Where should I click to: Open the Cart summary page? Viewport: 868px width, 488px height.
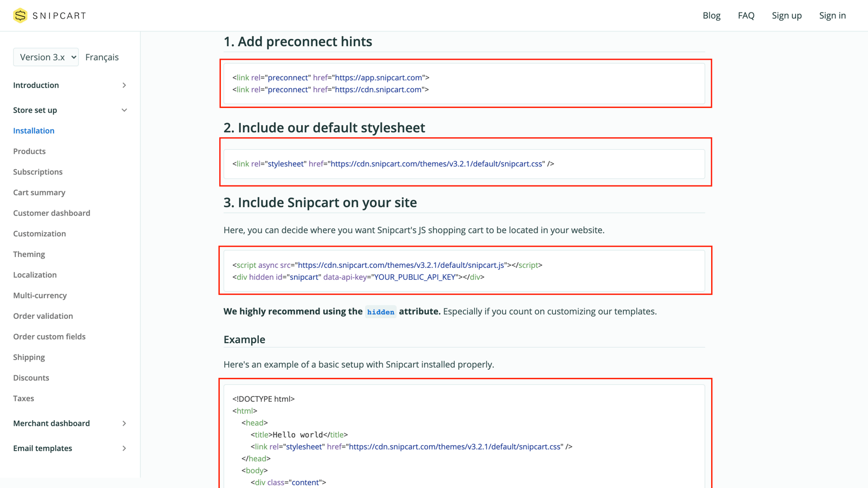39,192
